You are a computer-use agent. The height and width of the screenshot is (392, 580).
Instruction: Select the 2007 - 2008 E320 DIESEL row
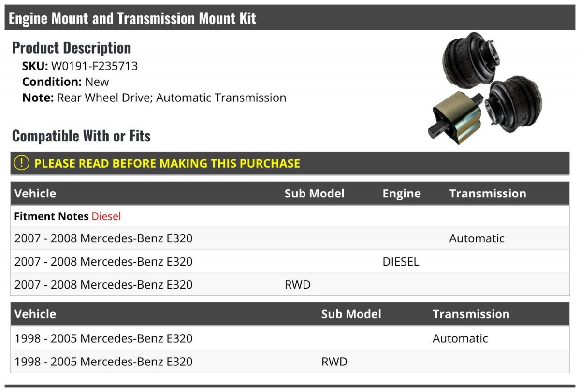tap(290, 262)
